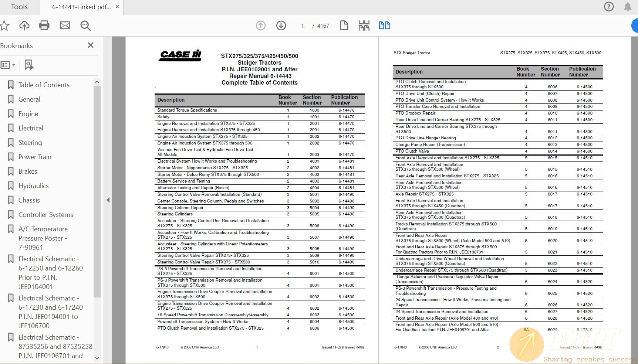The height and width of the screenshot is (364, 638).
Task: Open the Power Train bookmark
Action: (35, 157)
